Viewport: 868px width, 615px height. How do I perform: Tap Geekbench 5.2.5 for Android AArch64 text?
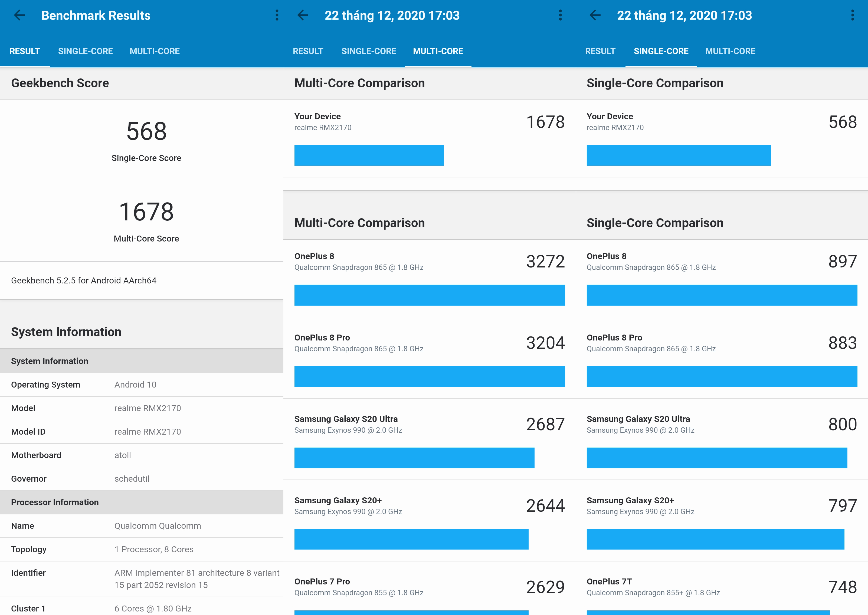(x=84, y=281)
